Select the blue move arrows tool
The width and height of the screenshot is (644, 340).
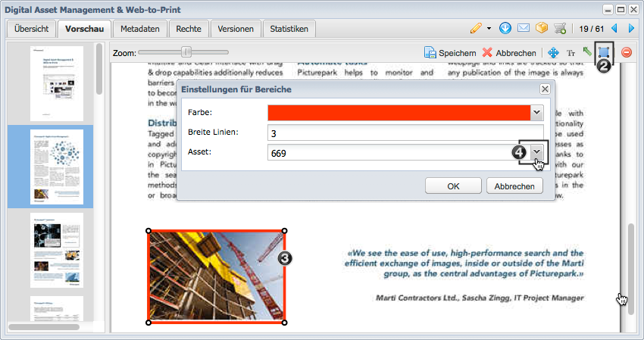(553, 52)
